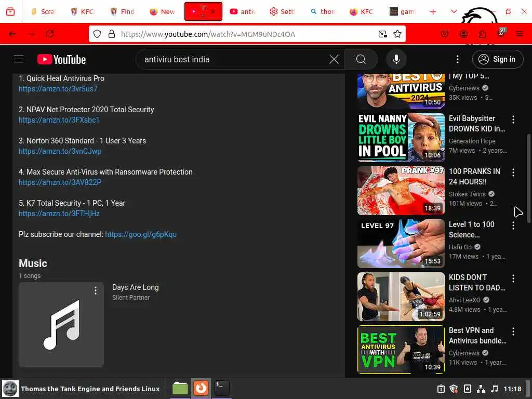Image resolution: width=532 pixels, height=399 pixels.
Task: Open the file manager folder in taskbar
Action: tap(180, 389)
